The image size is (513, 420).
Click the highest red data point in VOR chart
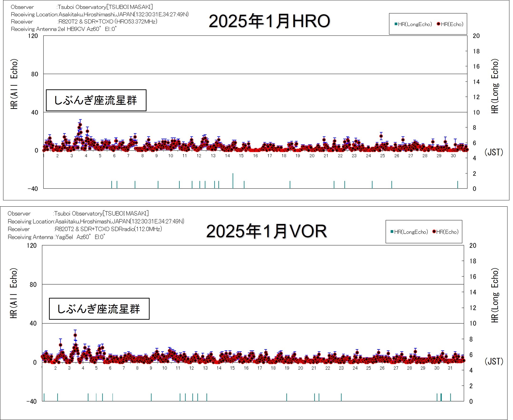[x=75, y=335]
